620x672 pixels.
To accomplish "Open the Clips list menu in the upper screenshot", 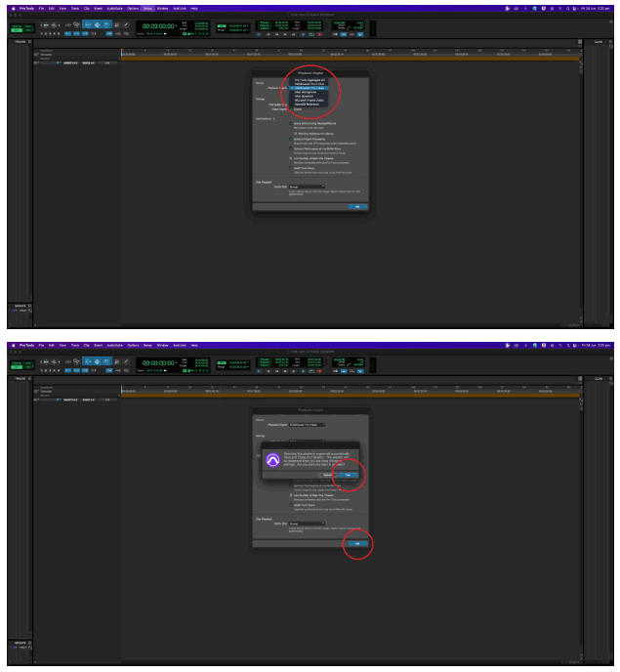I will [x=611, y=42].
